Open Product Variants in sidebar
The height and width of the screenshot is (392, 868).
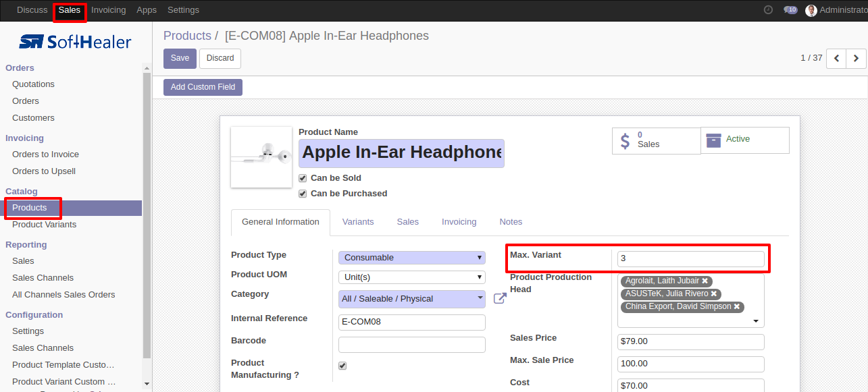[44, 225]
